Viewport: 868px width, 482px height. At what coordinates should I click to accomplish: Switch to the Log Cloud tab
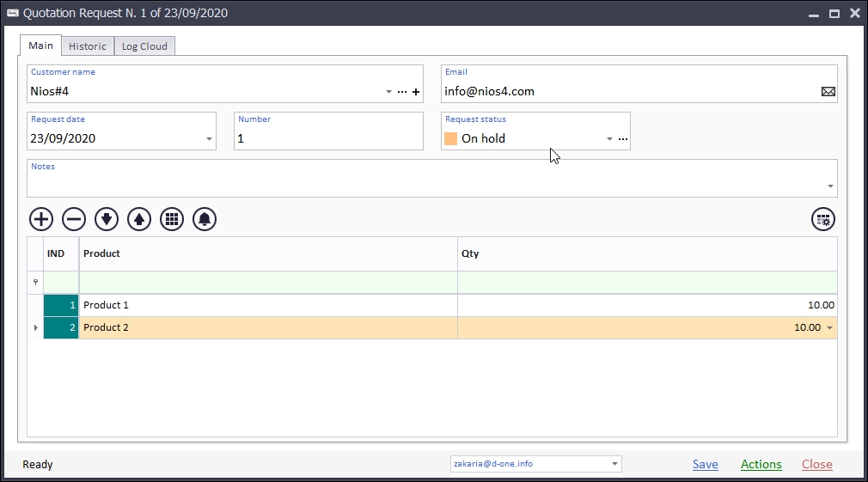(144, 46)
